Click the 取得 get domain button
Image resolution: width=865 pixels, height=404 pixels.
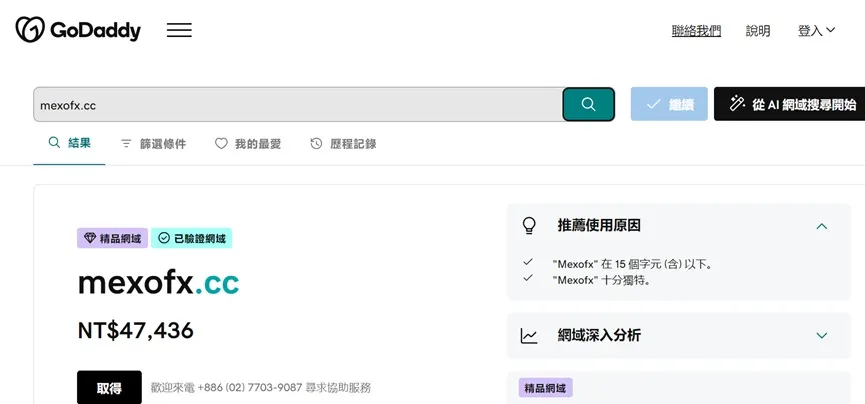tap(109, 388)
